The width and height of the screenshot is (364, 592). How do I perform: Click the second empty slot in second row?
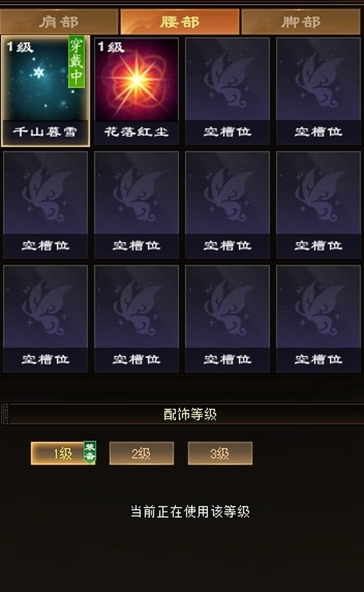click(136, 205)
